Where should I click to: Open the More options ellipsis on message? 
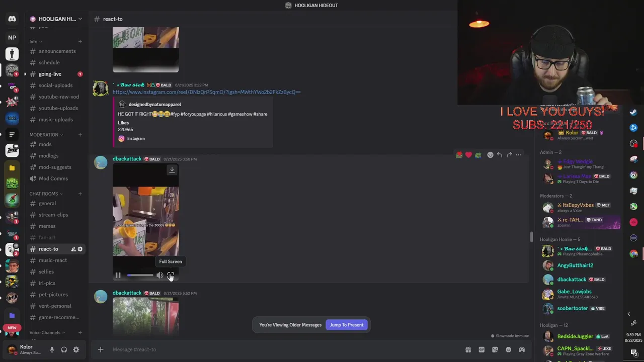click(519, 155)
